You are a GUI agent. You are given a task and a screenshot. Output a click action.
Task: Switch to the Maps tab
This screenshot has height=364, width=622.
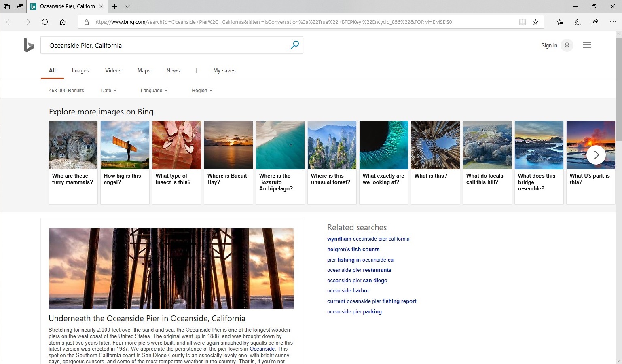pos(144,70)
